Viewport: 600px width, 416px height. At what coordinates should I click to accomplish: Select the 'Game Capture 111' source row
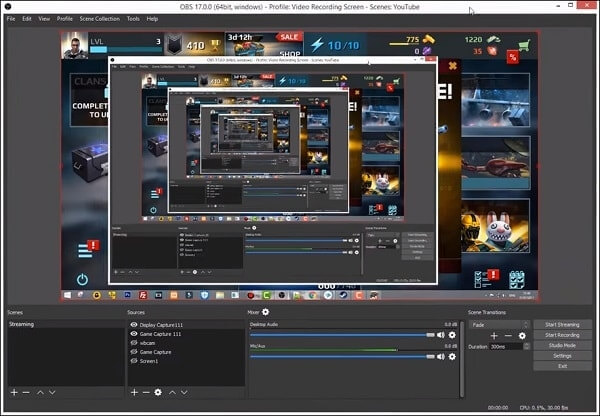186,334
